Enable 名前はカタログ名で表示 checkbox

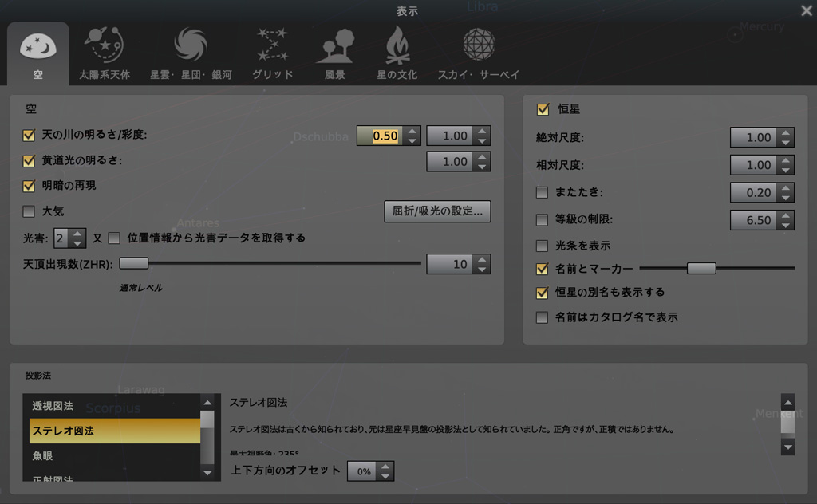(x=542, y=317)
